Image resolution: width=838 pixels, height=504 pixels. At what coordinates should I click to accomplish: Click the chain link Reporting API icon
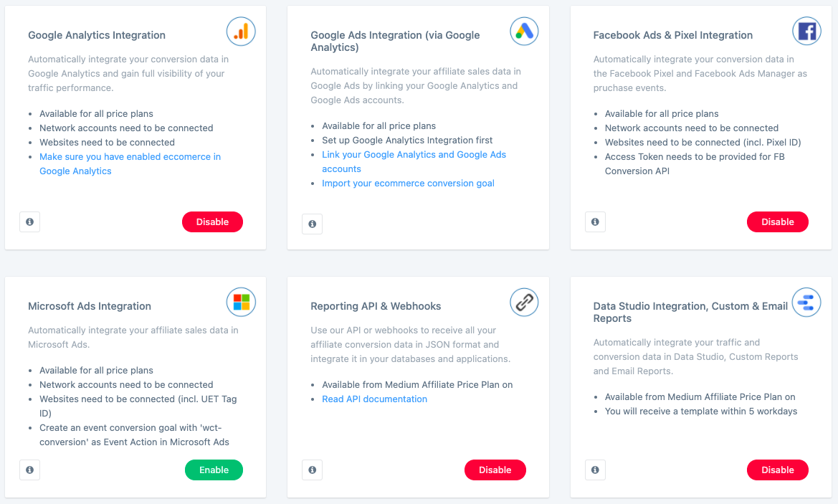(524, 303)
